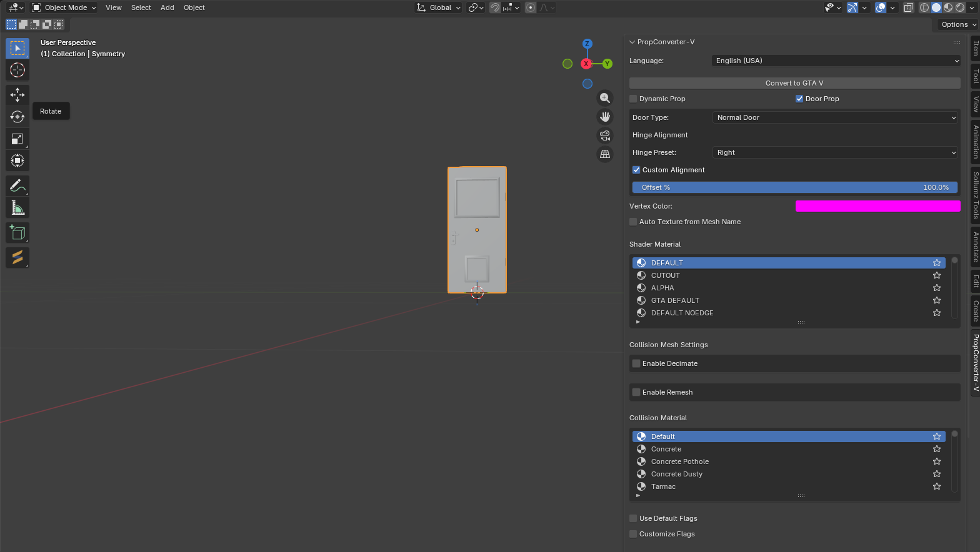Uncheck Custom Alignment option
This screenshot has width=980, height=552.
pyautogui.click(x=636, y=170)
